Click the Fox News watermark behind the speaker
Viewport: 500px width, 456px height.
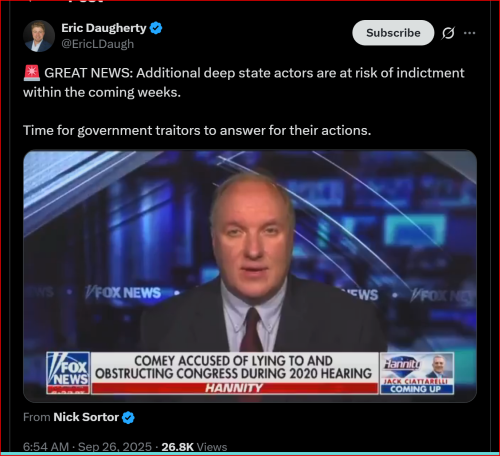click(x=123, y=292)
